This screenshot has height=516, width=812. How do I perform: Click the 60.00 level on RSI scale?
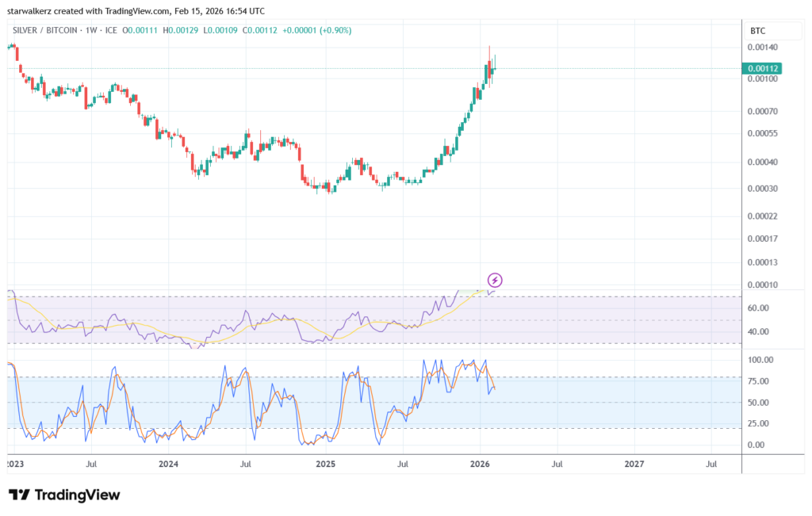[759, 308]
